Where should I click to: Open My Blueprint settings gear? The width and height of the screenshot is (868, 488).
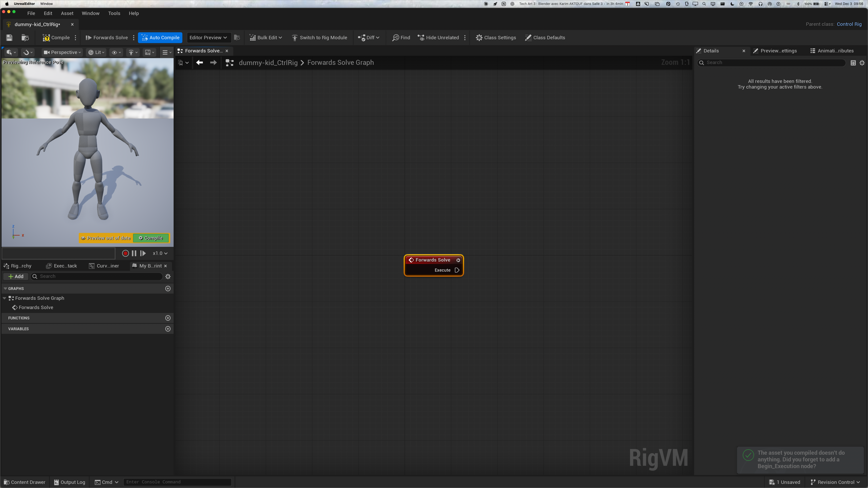click(168, 277)
